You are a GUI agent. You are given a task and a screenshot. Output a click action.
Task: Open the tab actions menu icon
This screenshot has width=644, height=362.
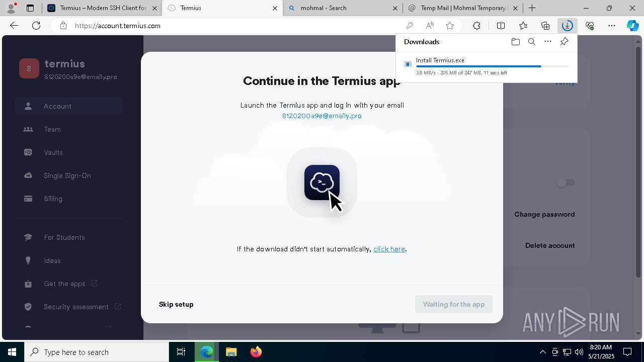pos(30,8)
